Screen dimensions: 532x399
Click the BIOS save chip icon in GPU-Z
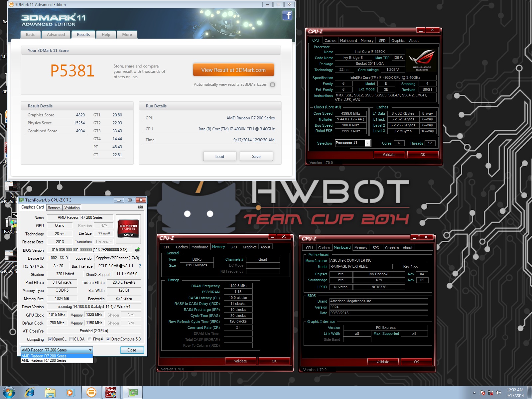click(x=137, y=250)
